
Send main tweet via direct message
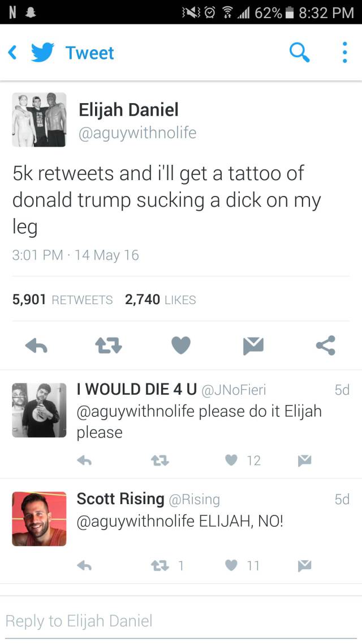point(253,346)
